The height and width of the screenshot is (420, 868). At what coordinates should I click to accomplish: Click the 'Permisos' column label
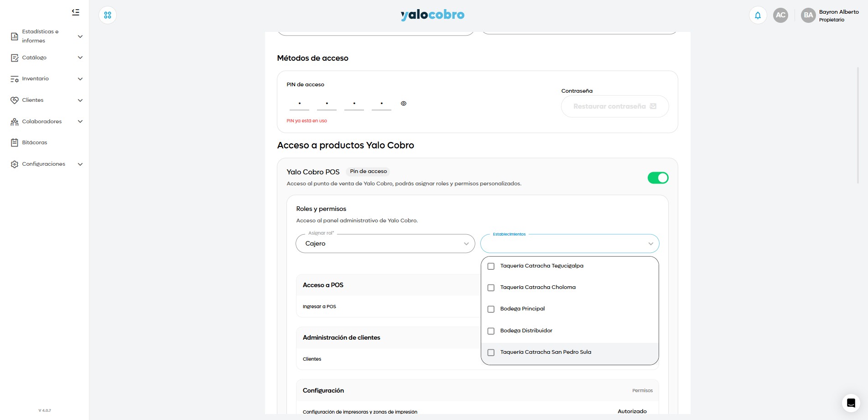coord(642,391)
